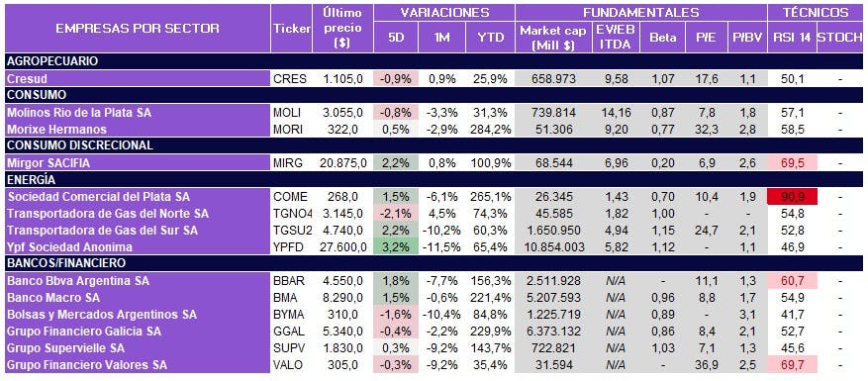Select the ENERGÍA sector header row
Viewport: 868px width, 381px height.
[434, 179]
